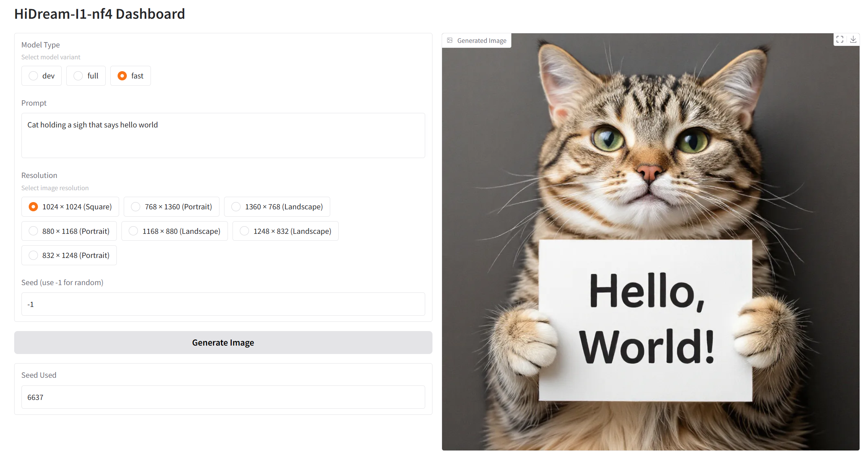Pick 1360 × 768 Landscape resolution

(236, 207)
